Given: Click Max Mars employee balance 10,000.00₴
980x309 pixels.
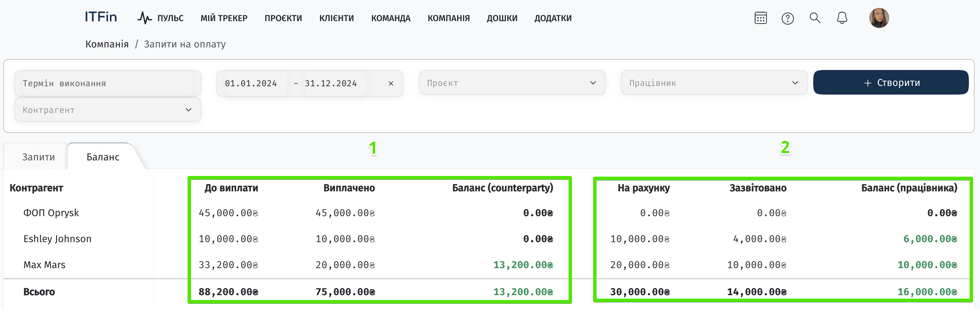Looking at the screenshot, I should [x=927, y=265].
